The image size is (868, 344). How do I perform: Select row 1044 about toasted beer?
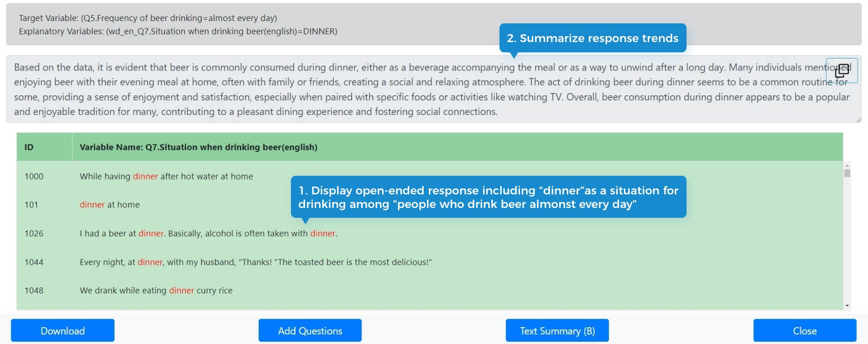coord(430,262)
